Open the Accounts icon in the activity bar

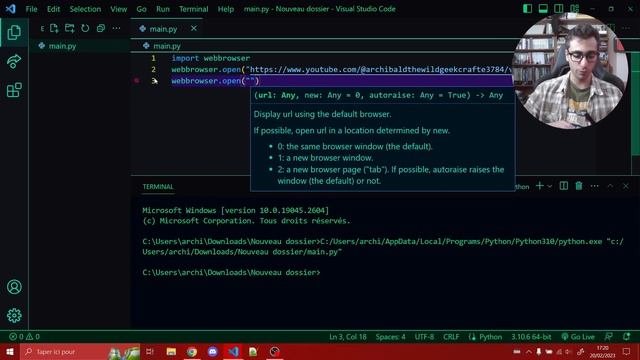tap(14, 287)
